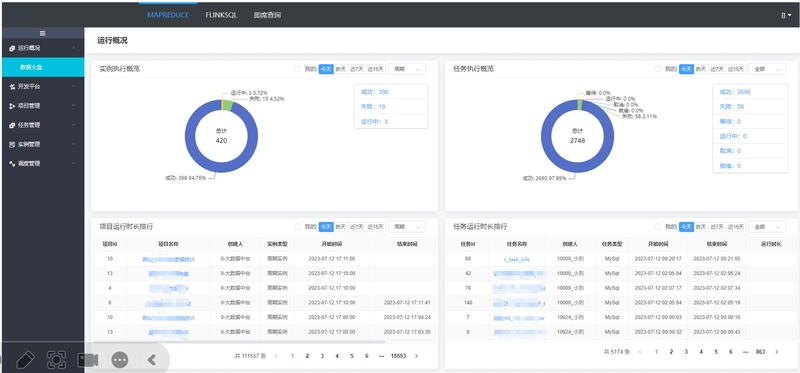Go to page 2 in 项目运行时长排行
800x373 pixels.
[x=307, y=356]
